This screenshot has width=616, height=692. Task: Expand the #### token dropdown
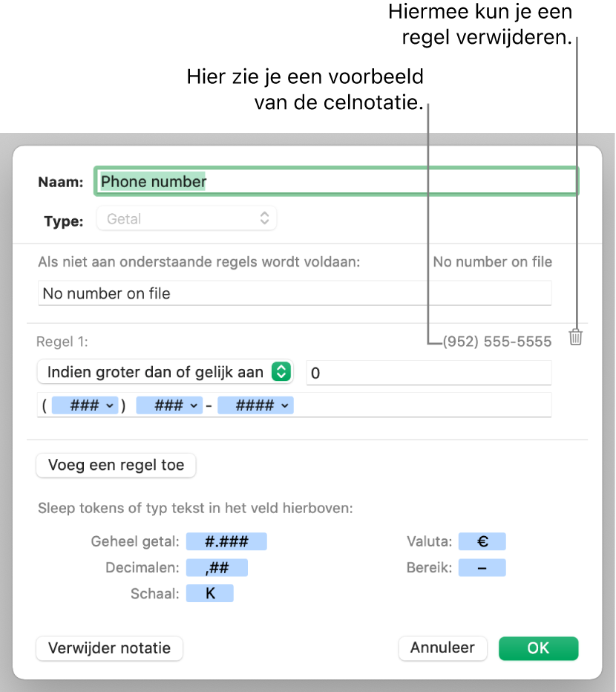point(265,406)
